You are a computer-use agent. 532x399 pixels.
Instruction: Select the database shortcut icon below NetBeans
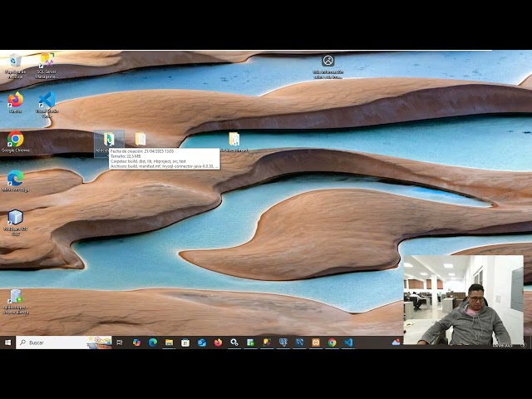tap(15, 301)
